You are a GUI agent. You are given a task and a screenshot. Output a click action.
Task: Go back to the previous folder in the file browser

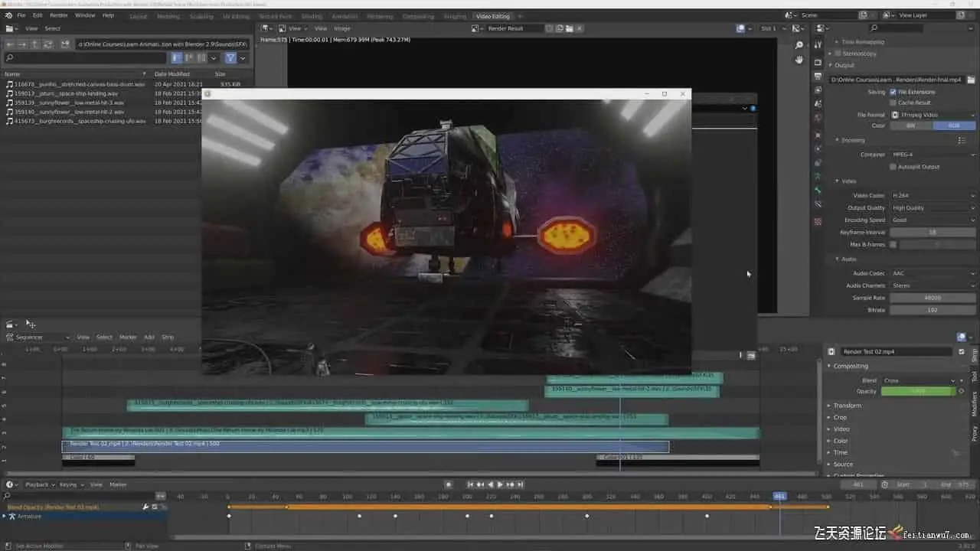coord(9,44)
